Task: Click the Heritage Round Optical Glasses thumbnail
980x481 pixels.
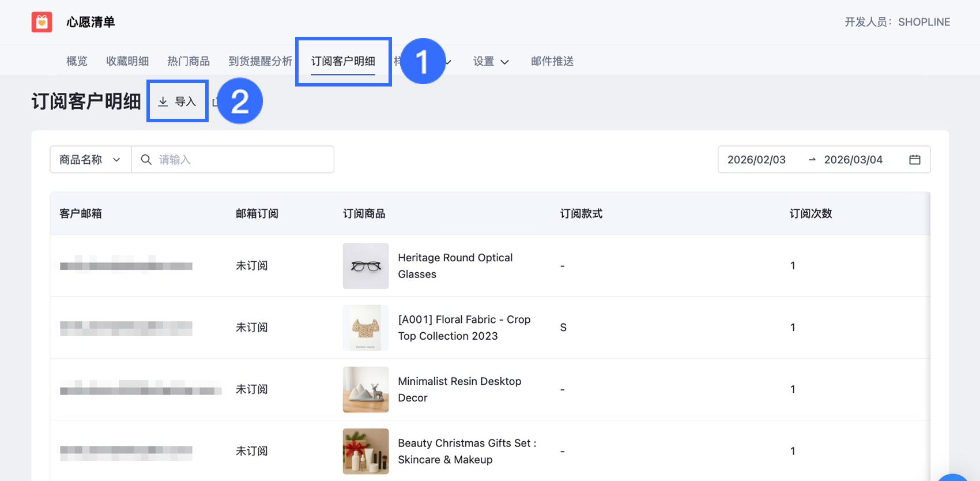Action: pos(365,266)
